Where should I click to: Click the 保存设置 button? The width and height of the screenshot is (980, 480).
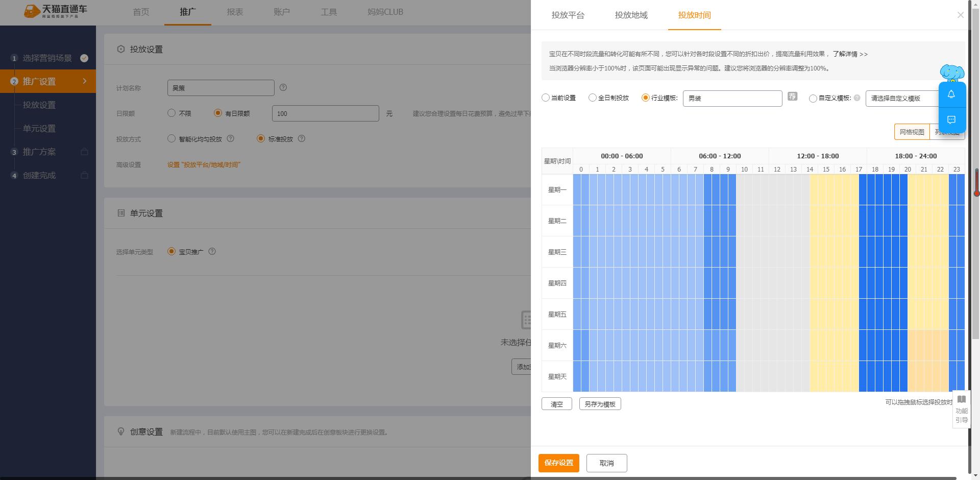pos(558,463)
